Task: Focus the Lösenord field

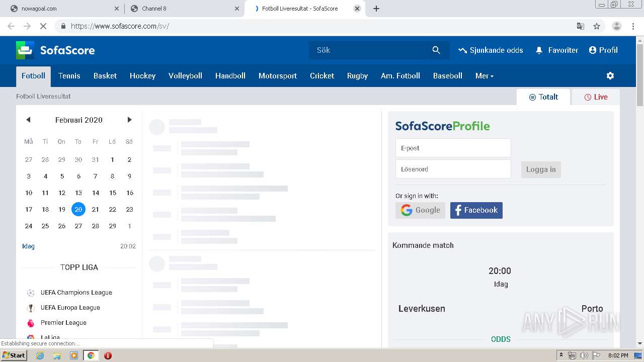Action: [453, 169]
